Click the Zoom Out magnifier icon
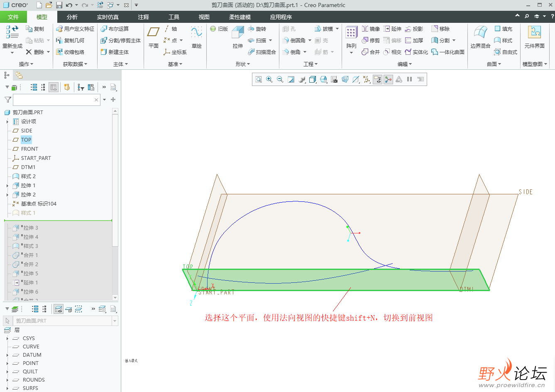Screen dimensions: 555x392 pos(280,79)
